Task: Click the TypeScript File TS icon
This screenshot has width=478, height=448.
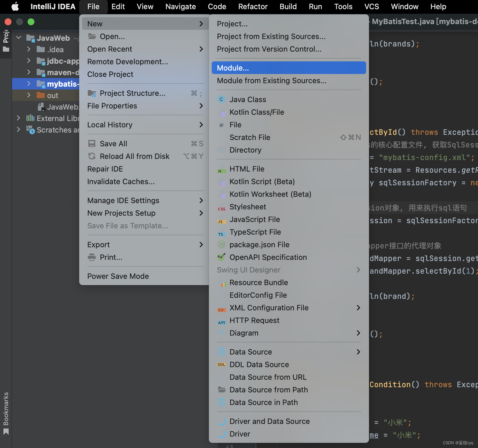Action: coord(221,233)
